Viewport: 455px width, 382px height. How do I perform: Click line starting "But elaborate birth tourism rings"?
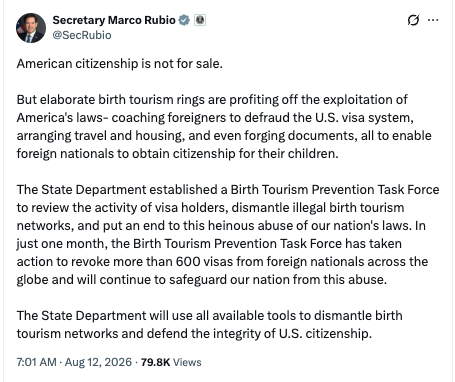pos(212,100)
